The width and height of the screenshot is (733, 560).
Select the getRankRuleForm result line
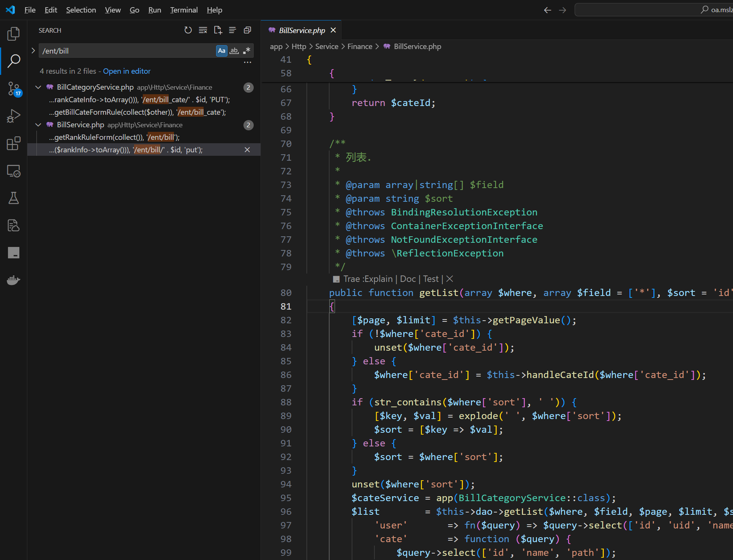tap(114, 137)
